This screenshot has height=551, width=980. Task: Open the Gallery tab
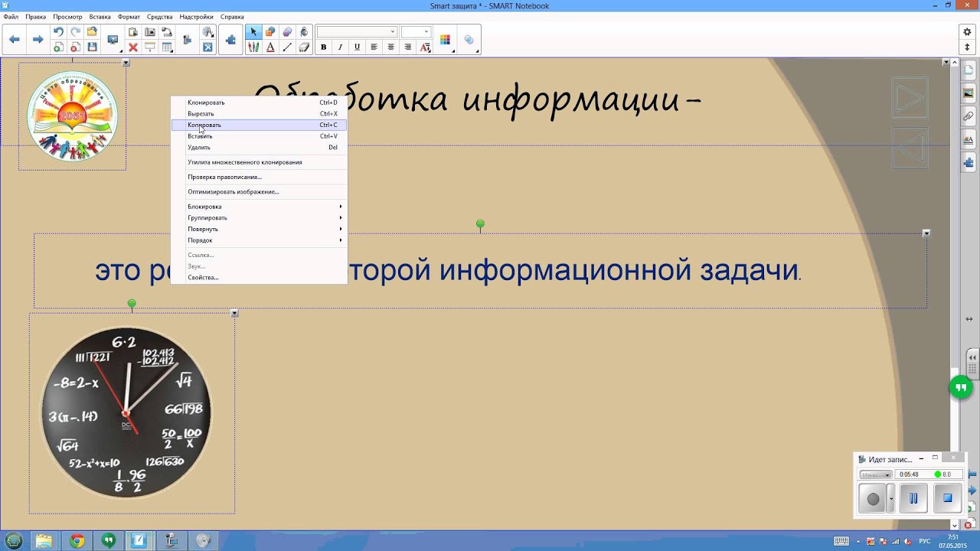(969, 94)
